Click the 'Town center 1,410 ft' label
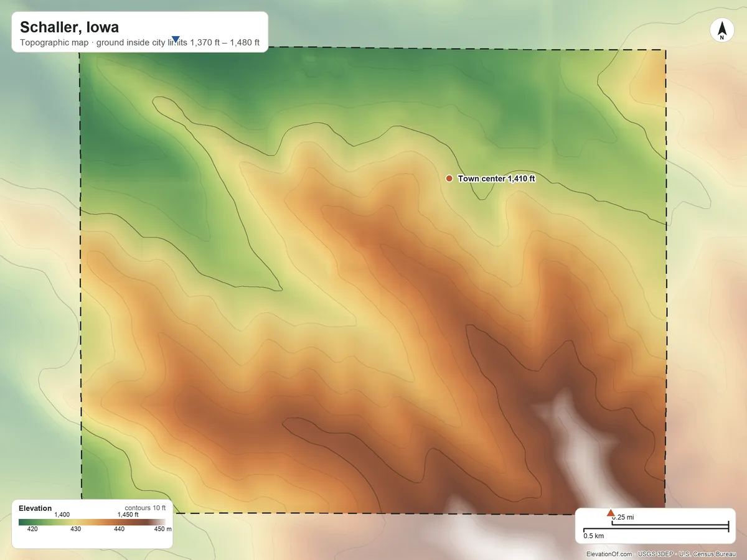The image size is (747, 560). point(497,179)
